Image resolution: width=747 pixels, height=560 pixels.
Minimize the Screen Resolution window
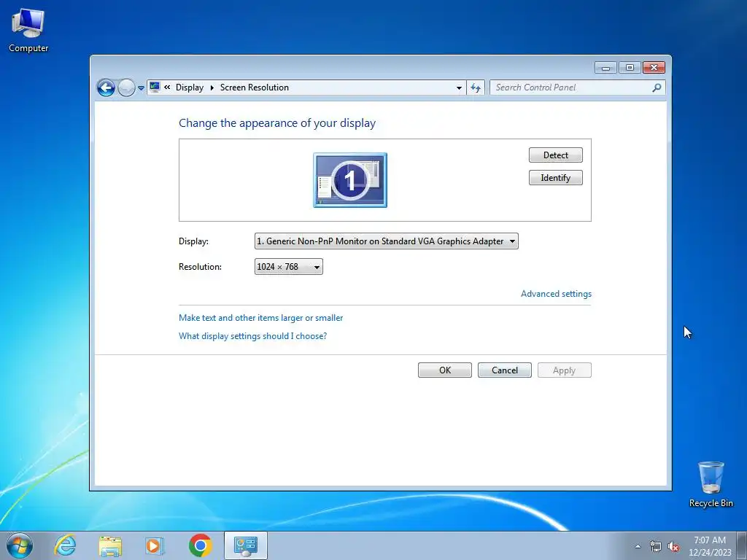coord(605,68)
